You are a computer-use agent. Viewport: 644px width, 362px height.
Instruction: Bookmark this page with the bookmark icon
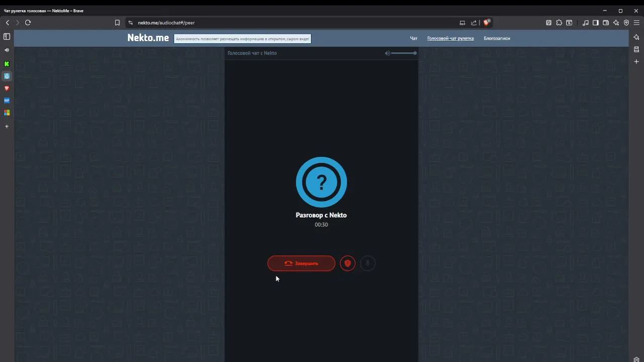click(x=117, y=23)
